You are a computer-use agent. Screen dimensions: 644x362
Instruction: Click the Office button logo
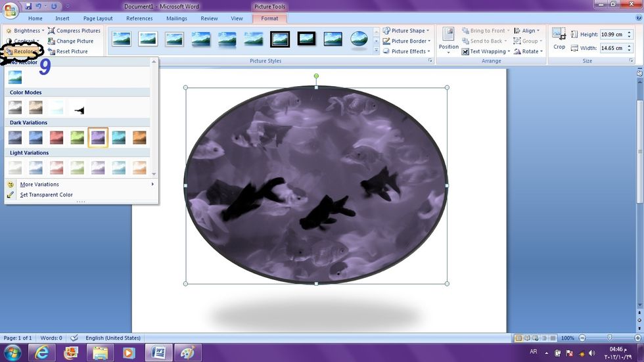click(11, 10)
